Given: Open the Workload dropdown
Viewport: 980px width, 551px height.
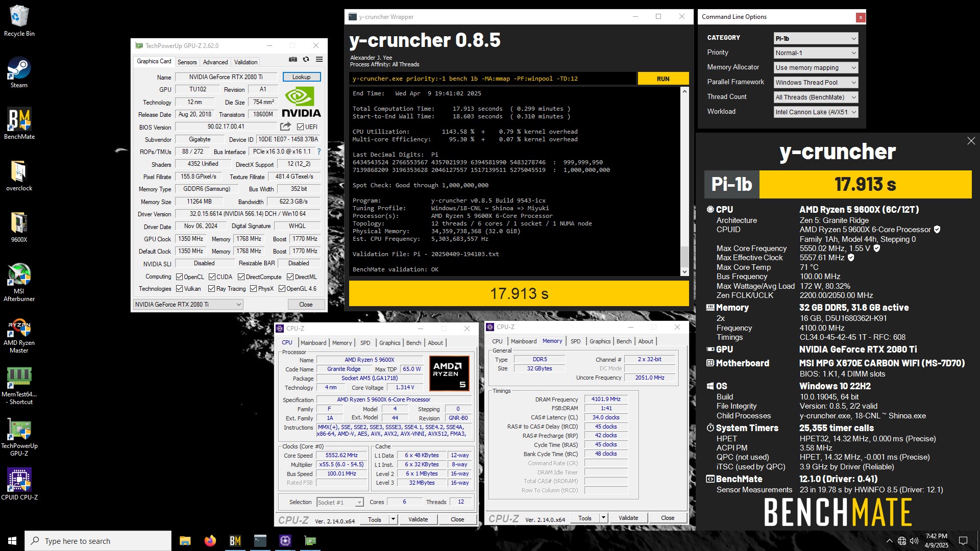Looking at the screenshot, I should coord(816,112).
